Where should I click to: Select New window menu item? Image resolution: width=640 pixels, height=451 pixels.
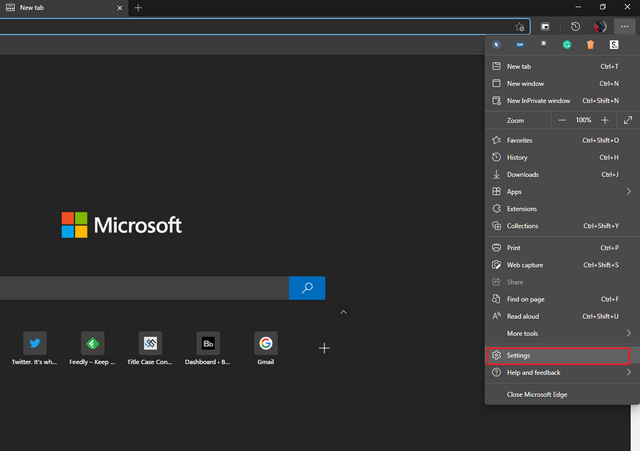(562, 84)
